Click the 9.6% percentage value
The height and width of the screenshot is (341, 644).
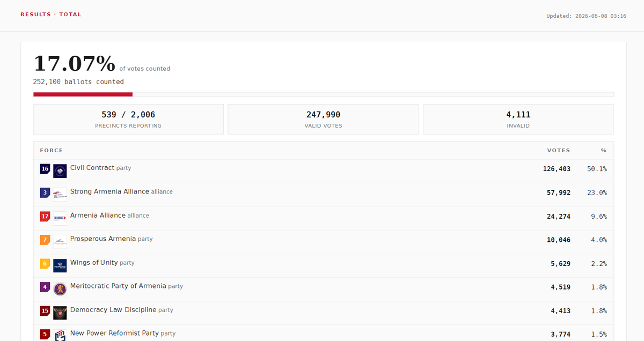click(x=599, y=217)
